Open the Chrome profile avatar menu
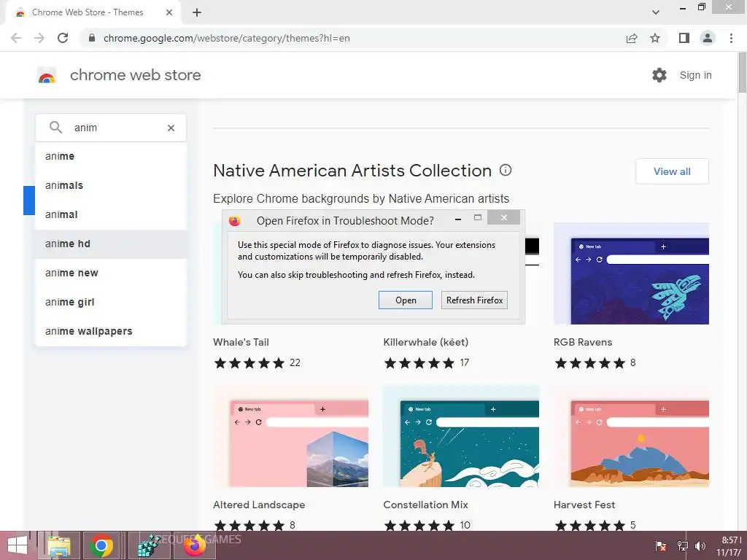 (x=708, y=38)
